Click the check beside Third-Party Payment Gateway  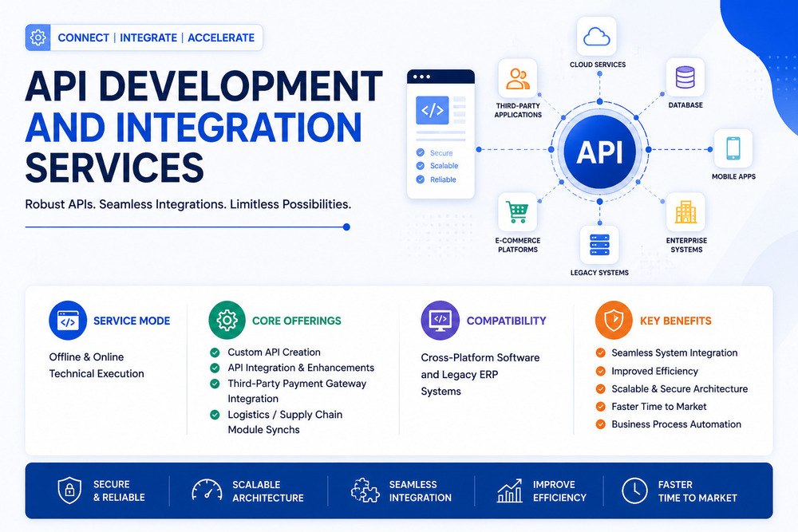215,384
